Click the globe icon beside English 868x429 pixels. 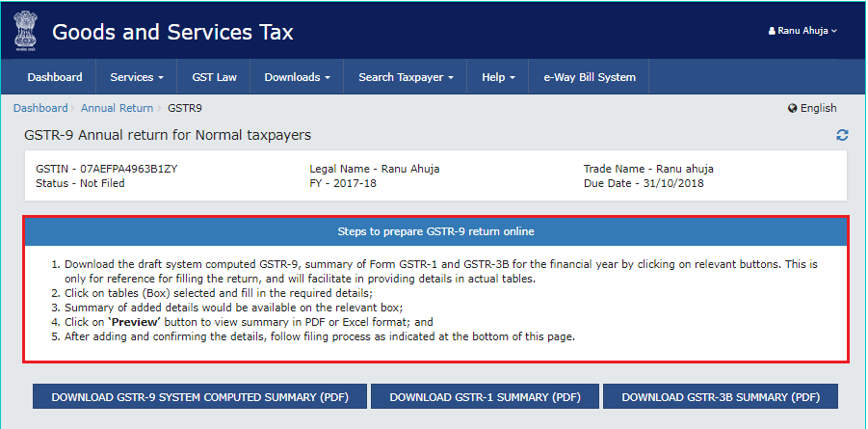pyautogui.click(x=792, y=109)
